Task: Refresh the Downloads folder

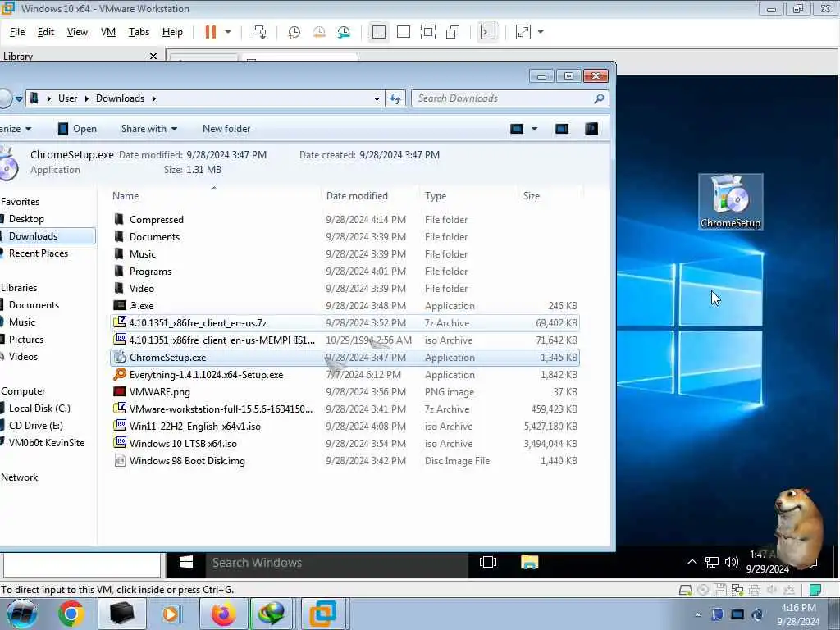Action: (395, 98)
